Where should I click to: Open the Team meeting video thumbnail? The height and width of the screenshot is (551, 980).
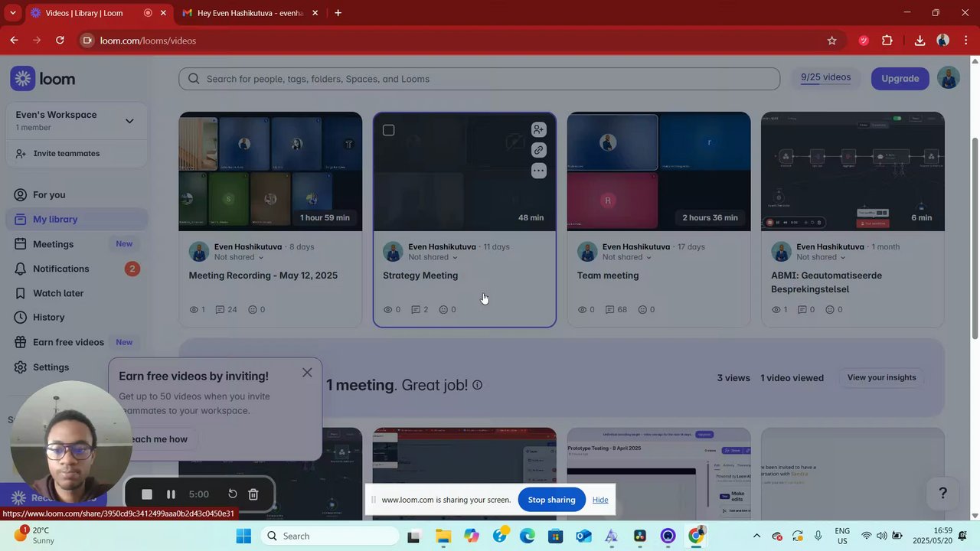tap(658, 171)
